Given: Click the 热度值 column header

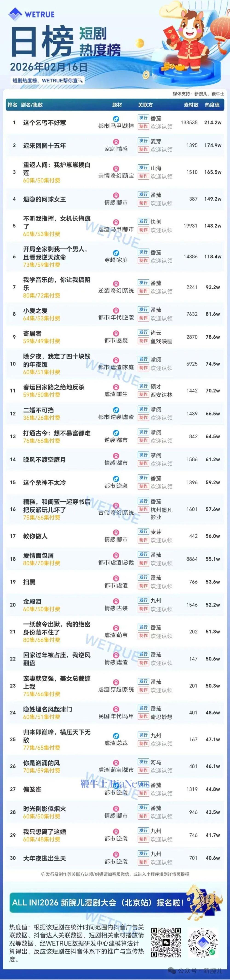Looking at the screenshot, I should point(212,105).
